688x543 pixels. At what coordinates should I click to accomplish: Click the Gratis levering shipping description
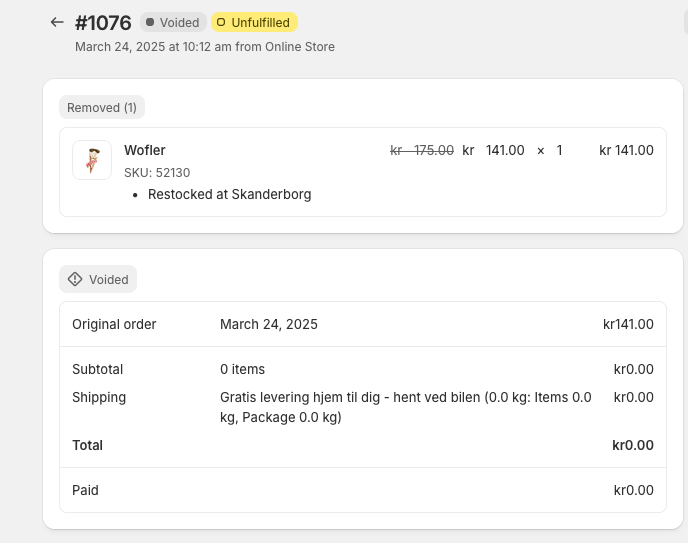[x=405, y=407]
